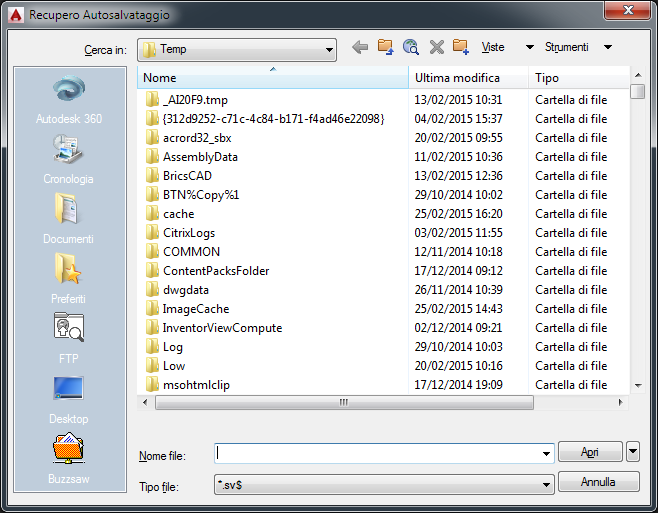
Task: Click AutoCAD logo in title bar
Action: [x=16, y=15]
